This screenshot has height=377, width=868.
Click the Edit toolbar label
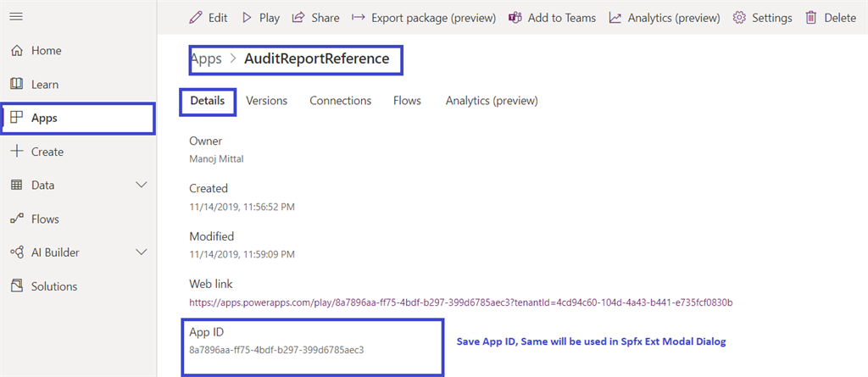click(218, 18)
